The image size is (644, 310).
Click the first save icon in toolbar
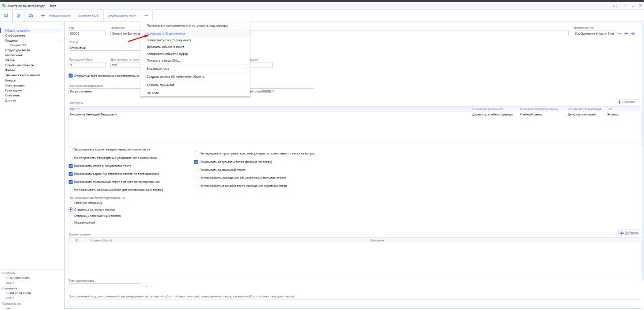pyautogui.click(x=6, y=16)
